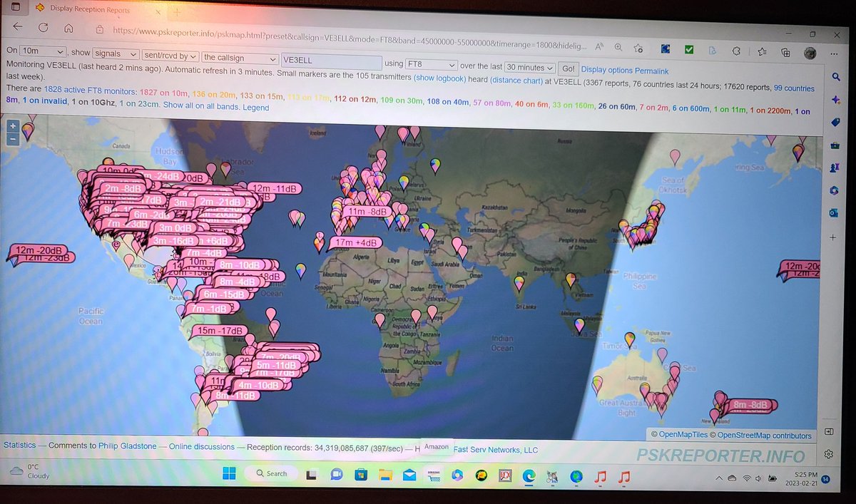Open the Windows Start menu

[229, 473]
